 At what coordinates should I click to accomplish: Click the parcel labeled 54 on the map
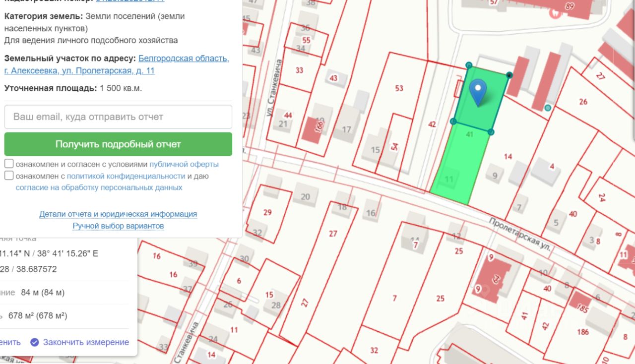coord(395,146)
